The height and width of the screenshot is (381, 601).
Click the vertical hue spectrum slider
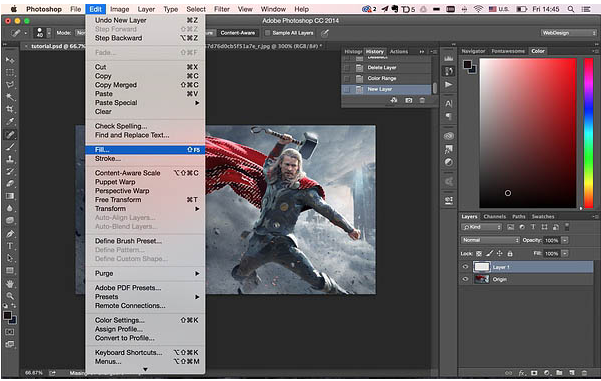588,133
